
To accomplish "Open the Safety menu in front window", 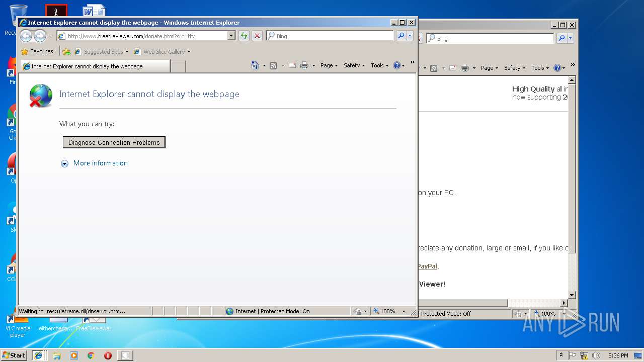I will pyautogui.click(x=354, y=65).
